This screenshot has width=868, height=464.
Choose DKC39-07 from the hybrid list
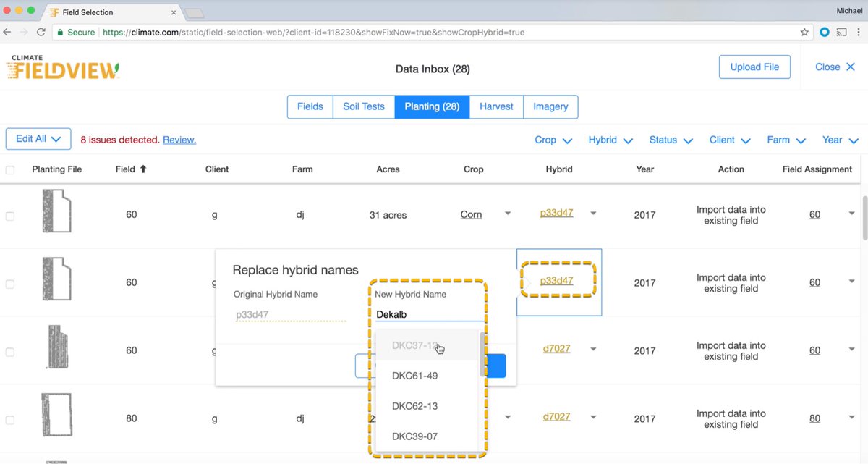click(428, 436)
